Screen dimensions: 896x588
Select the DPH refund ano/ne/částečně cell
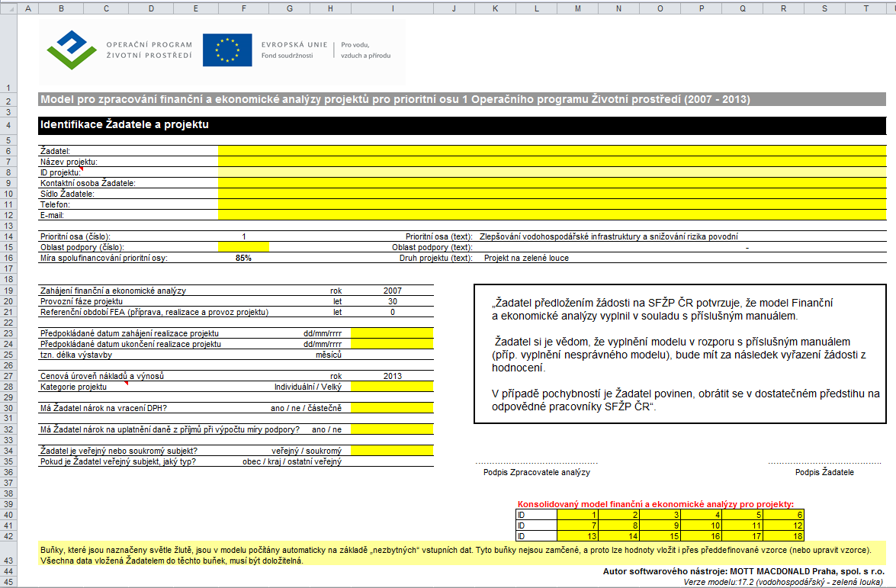(x=392, y=408)
